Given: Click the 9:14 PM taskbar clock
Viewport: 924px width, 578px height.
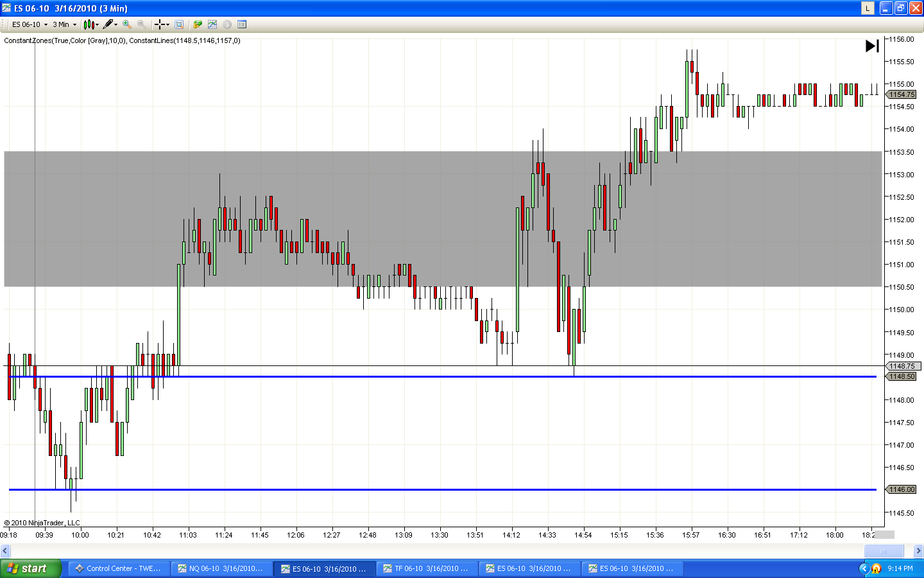Looking at the screenshot, I should pyautogui.click(x=900, y=568).
